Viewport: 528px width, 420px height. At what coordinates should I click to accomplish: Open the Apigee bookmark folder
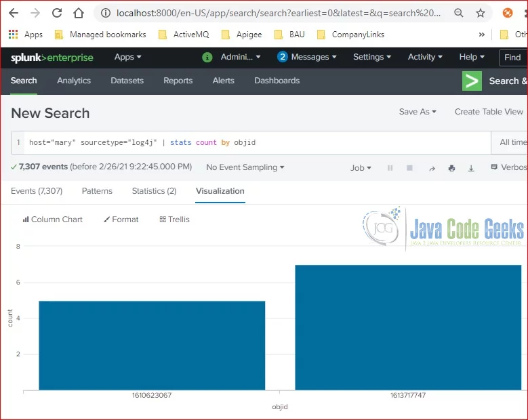[x=241, y=35]
